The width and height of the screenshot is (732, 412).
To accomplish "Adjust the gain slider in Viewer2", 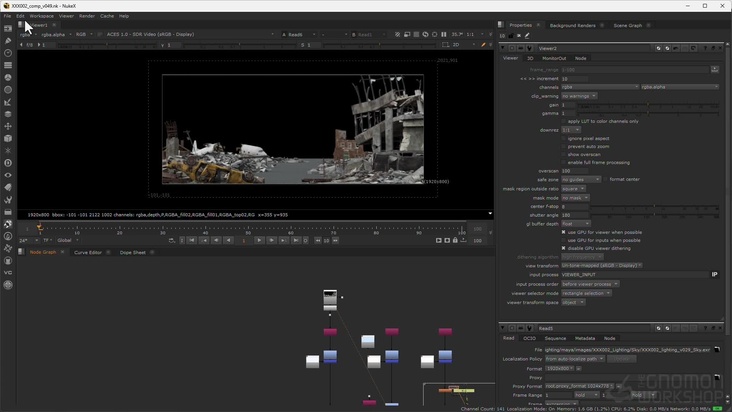I will coord(648,106).
